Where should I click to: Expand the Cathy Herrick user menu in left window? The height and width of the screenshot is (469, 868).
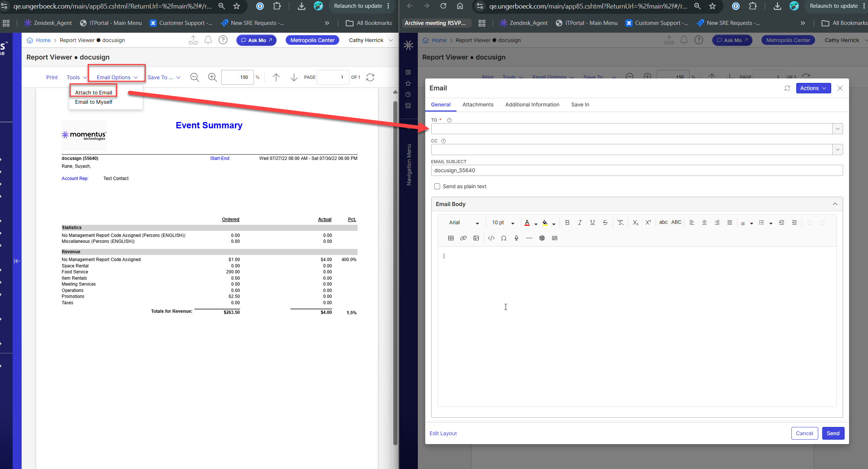click(x=371, y=40)
